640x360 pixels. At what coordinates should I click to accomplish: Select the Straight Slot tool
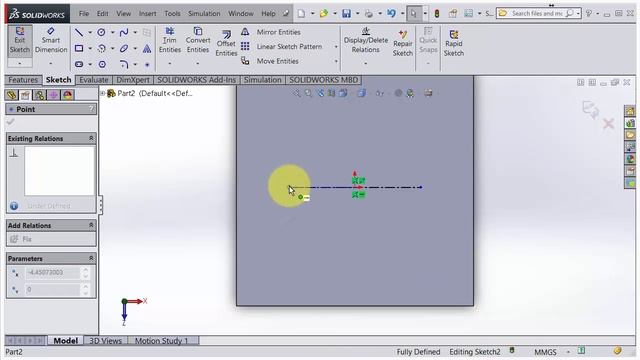79,64
